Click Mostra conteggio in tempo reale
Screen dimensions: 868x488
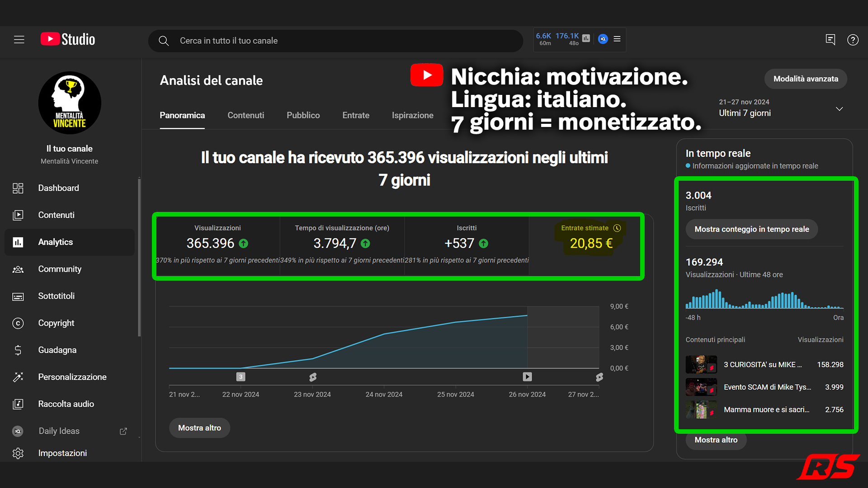click(x=751, y=230)
